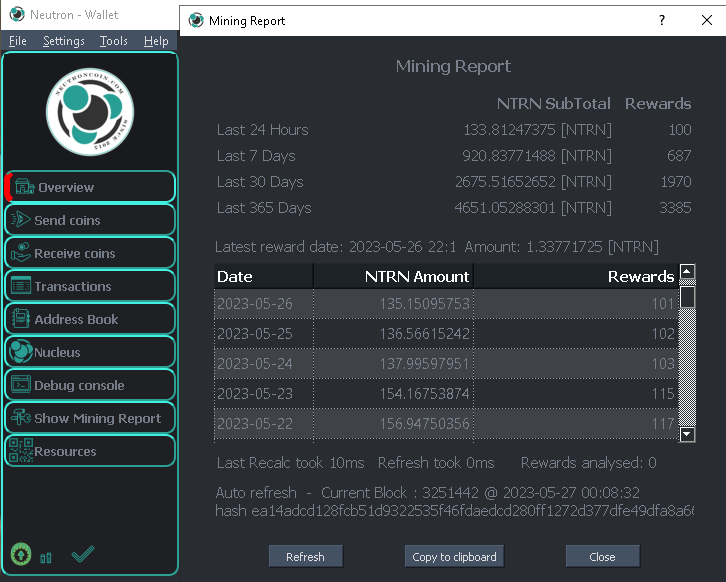Click the Debug console terminal icon
This screenshot has width=726, height=582.
tap(21, 384)
